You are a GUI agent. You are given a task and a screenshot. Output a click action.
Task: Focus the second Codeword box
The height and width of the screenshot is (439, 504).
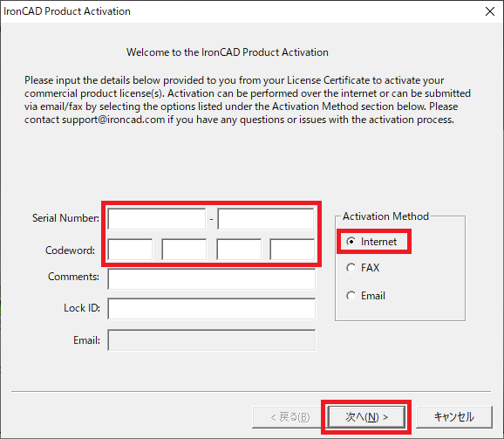pos(184,249)
